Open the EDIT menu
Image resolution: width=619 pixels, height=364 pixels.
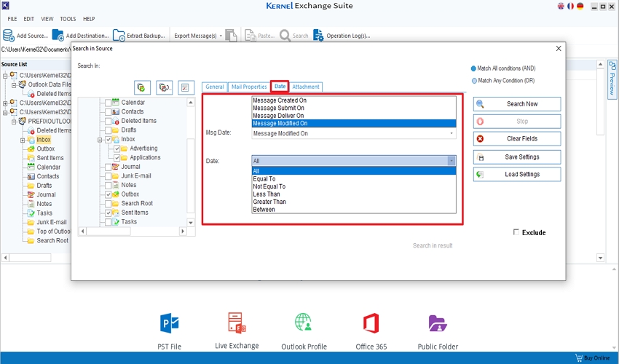[29, 18]
